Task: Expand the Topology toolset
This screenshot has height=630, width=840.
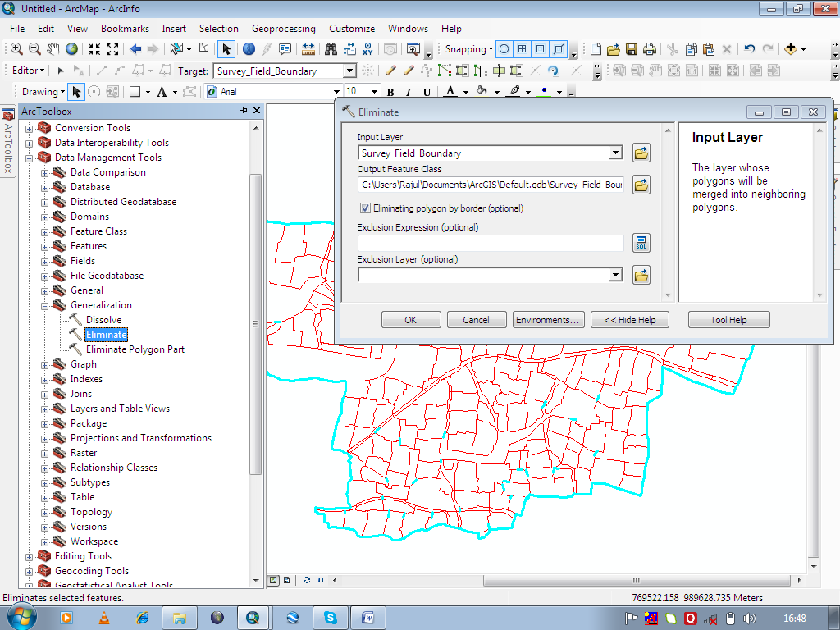Action: point(45,513)
